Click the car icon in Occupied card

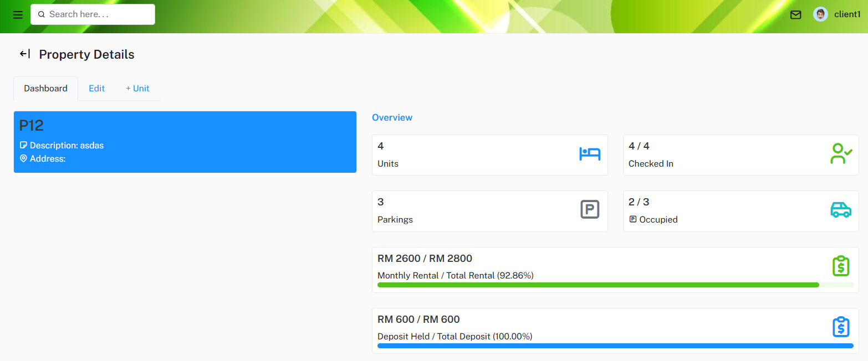point(841,210)
